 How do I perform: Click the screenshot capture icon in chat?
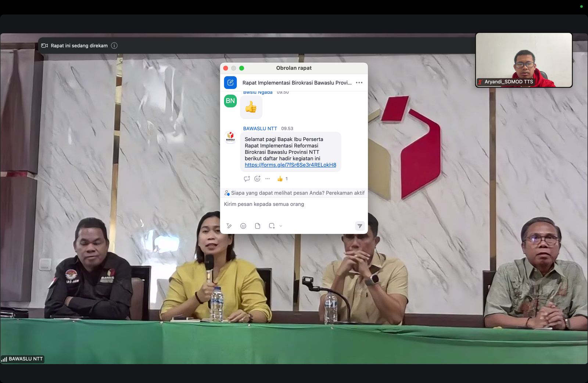(272, 226)
